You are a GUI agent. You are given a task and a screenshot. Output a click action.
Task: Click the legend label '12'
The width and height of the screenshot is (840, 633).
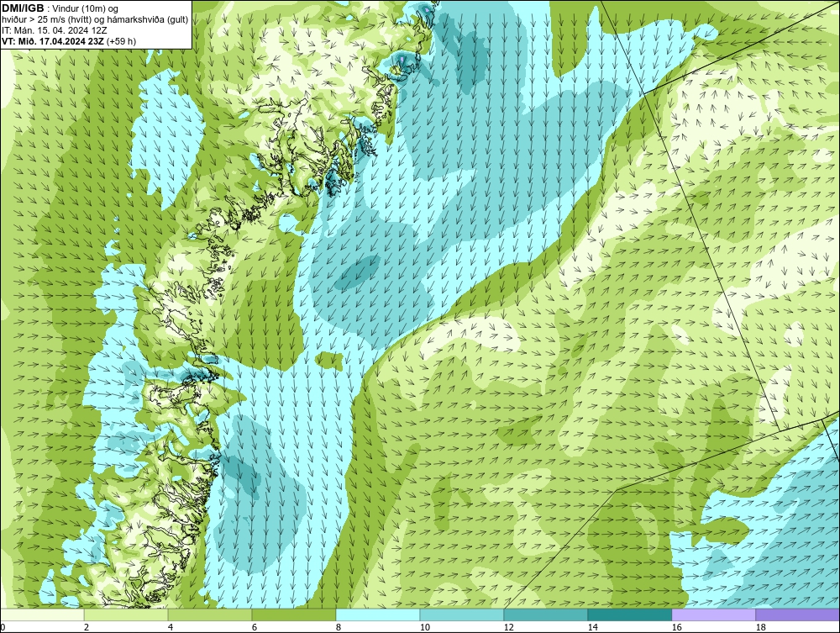(x=509, y=627)
